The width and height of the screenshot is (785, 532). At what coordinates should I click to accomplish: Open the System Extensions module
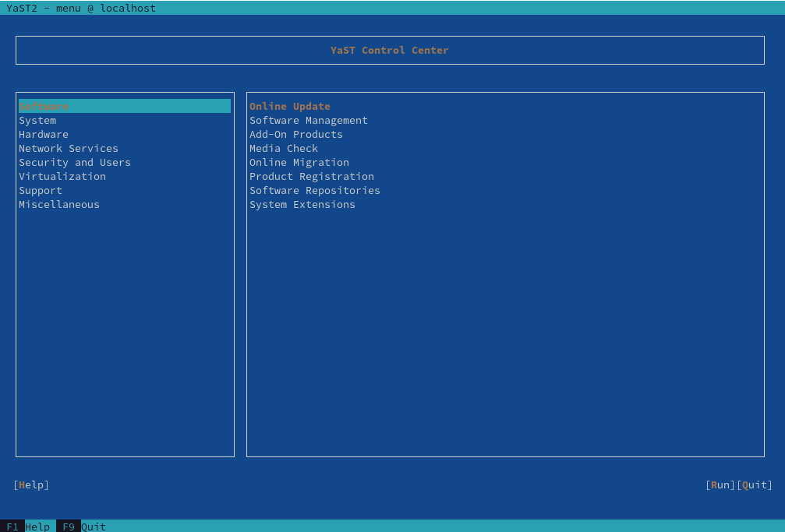[x=302, y=204]
